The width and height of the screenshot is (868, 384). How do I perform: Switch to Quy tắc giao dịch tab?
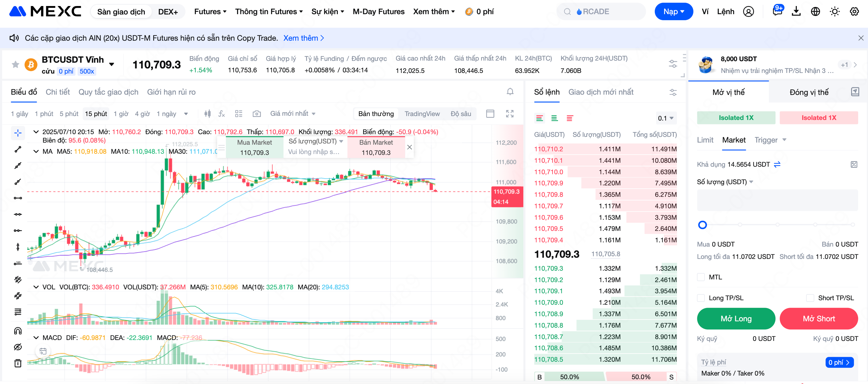click(108, 92)
